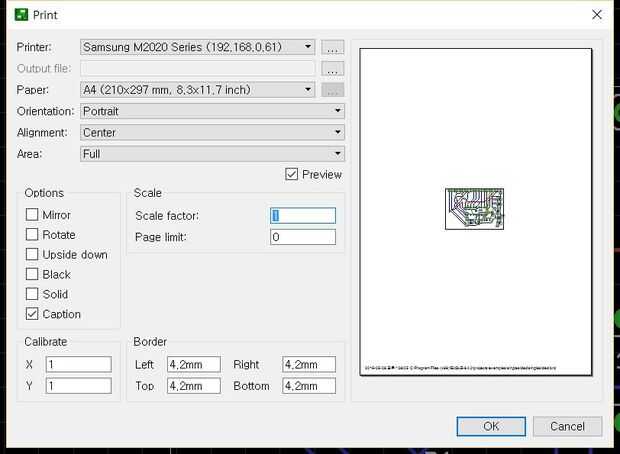Click the Cancel button
Viewport: 620px width, 454px height.
pos(567,426)
